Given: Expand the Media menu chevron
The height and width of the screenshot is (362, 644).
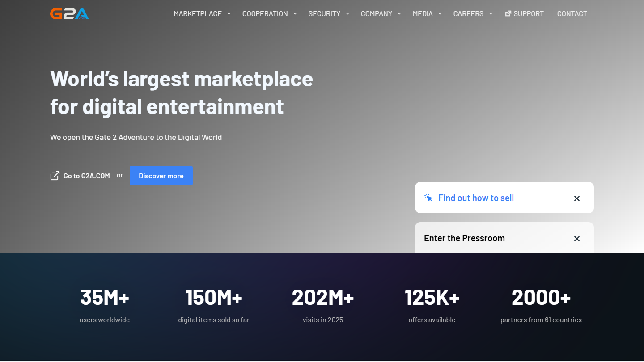Looking at the screenshot, I should click(x=440, y=13).
